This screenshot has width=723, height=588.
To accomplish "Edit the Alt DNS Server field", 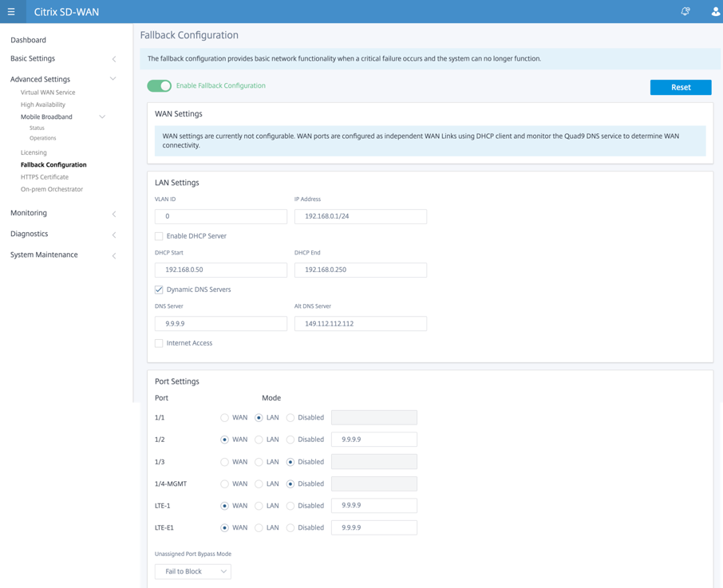I will 361,323.
